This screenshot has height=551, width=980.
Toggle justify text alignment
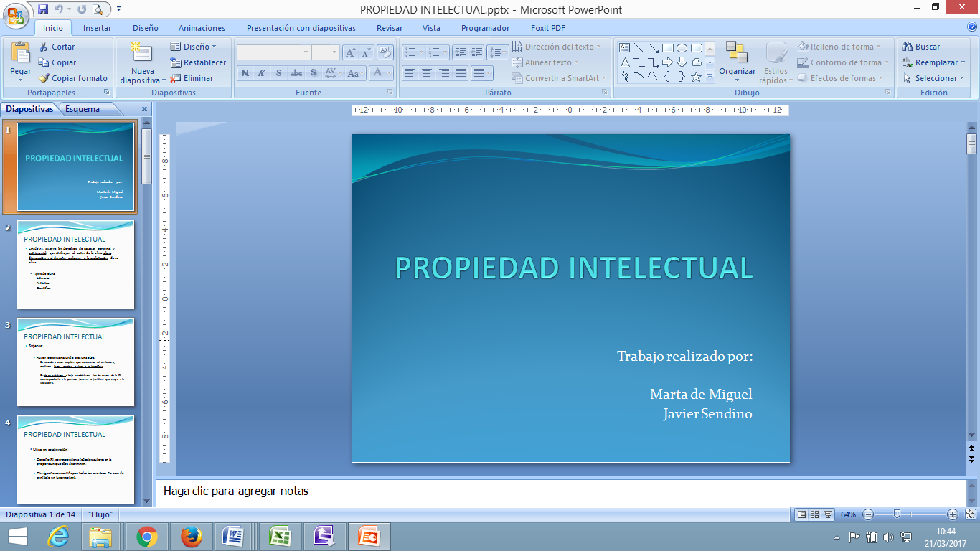[461, 73]
